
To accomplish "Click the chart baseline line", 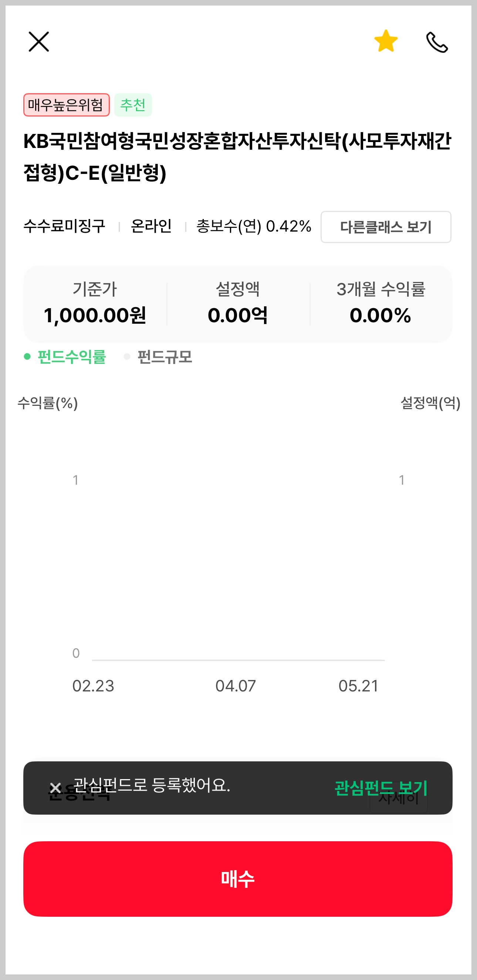I will 238,660.
